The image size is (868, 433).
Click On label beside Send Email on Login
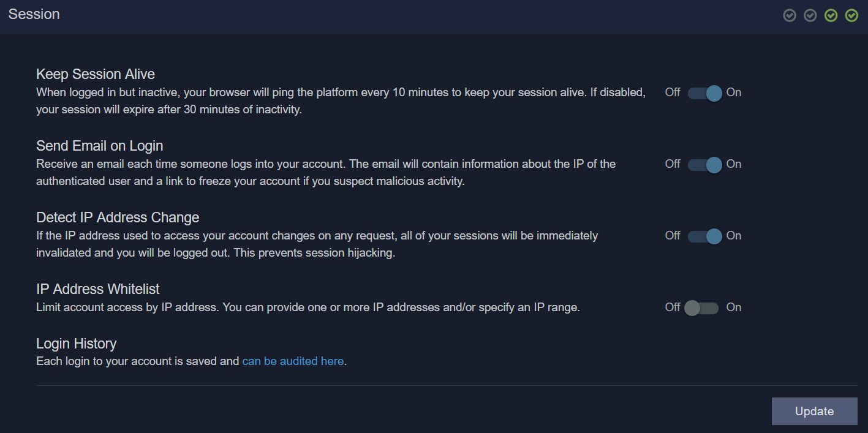(734, 164)
